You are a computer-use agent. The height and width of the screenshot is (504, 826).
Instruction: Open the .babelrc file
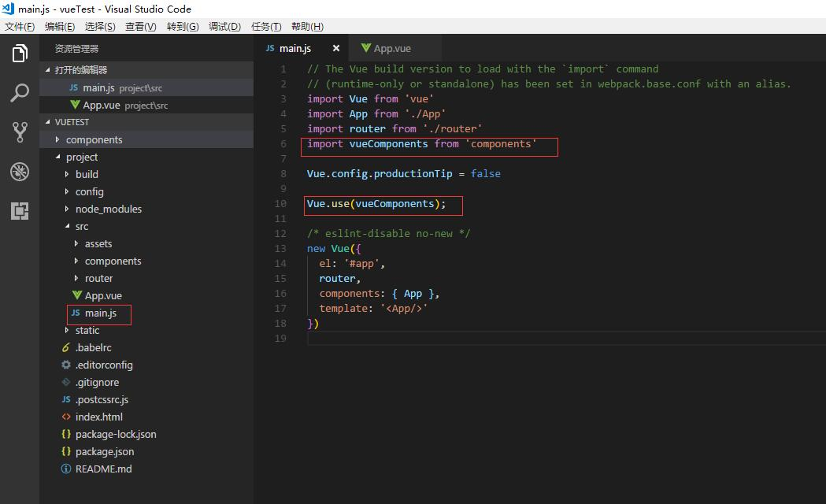[146, 347]
